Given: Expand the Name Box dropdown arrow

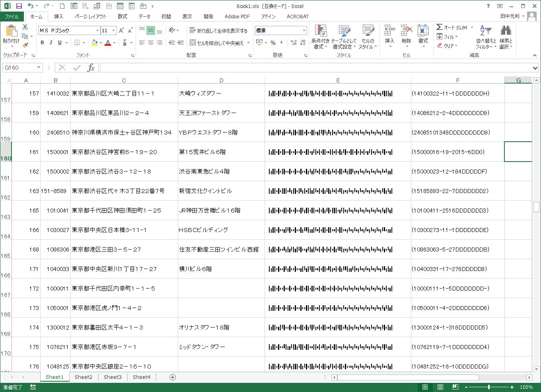Looking at the screenshot, I should (39, 68).
